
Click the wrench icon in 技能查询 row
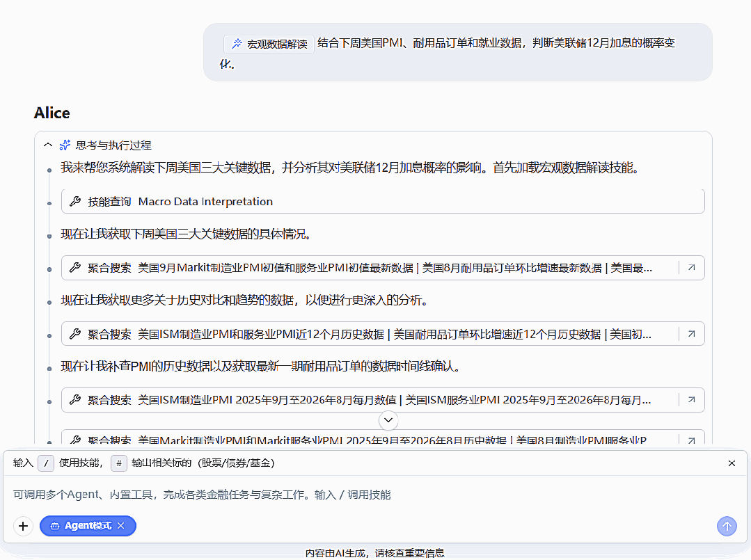coord(75,202)
